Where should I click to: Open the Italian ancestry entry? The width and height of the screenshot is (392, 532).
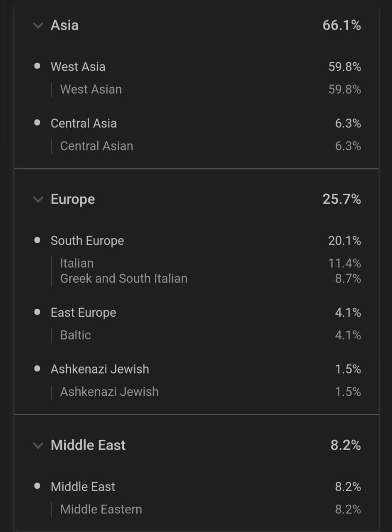click(77, 263)
